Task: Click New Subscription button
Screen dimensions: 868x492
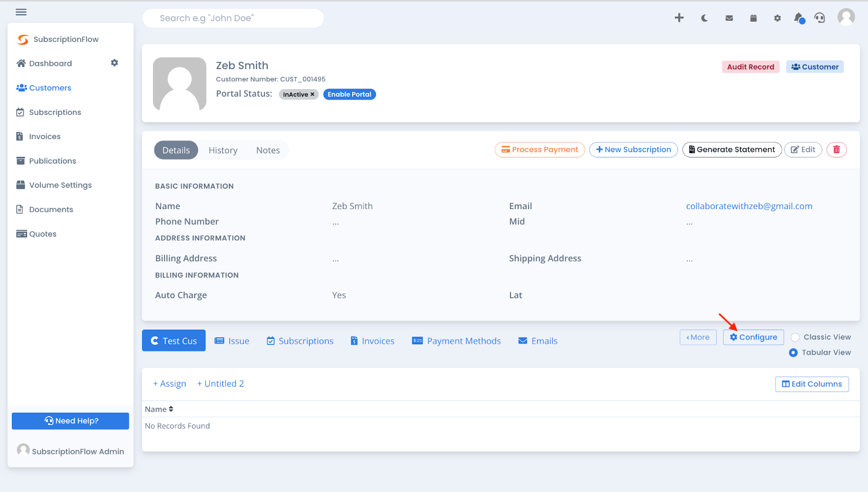Action: pyautogui.click(x=634, y=149)
